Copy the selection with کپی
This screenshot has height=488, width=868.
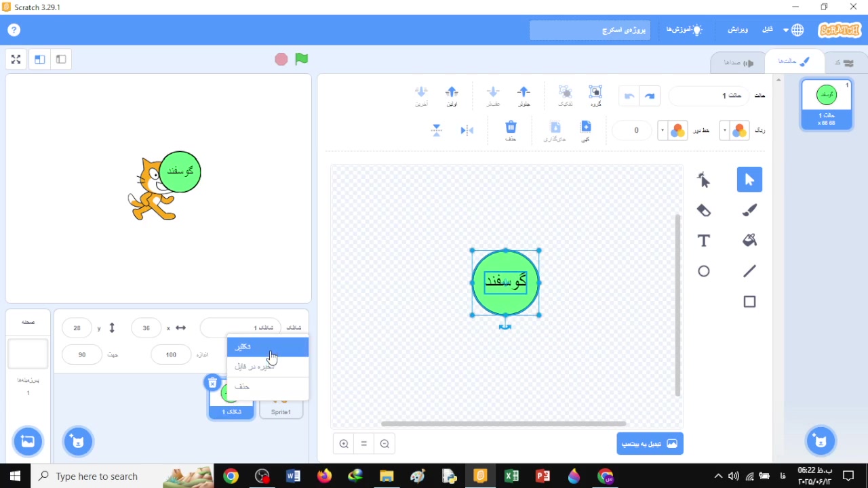(x=586, y=131)
